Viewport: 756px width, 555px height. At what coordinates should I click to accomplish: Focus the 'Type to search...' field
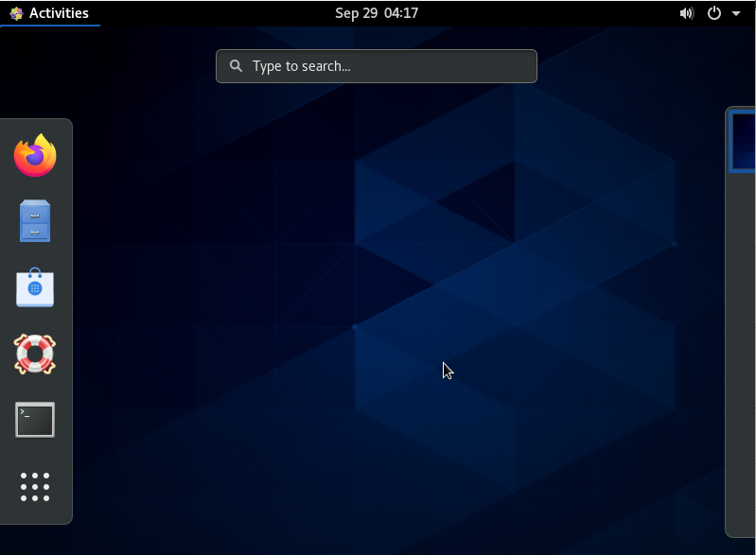(x=388, y=66)
